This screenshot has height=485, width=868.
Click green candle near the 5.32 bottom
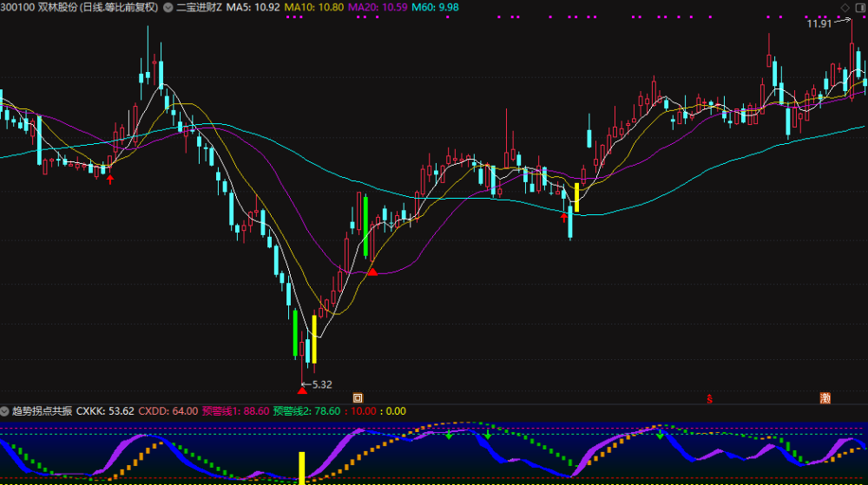click(295, 333)
